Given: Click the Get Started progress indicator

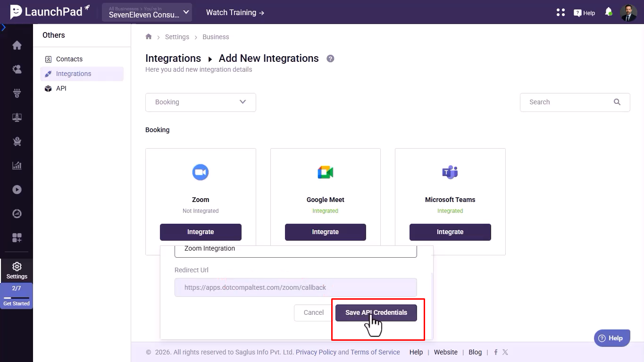Looking at the screenshot, I should click(x=17, y=296).
